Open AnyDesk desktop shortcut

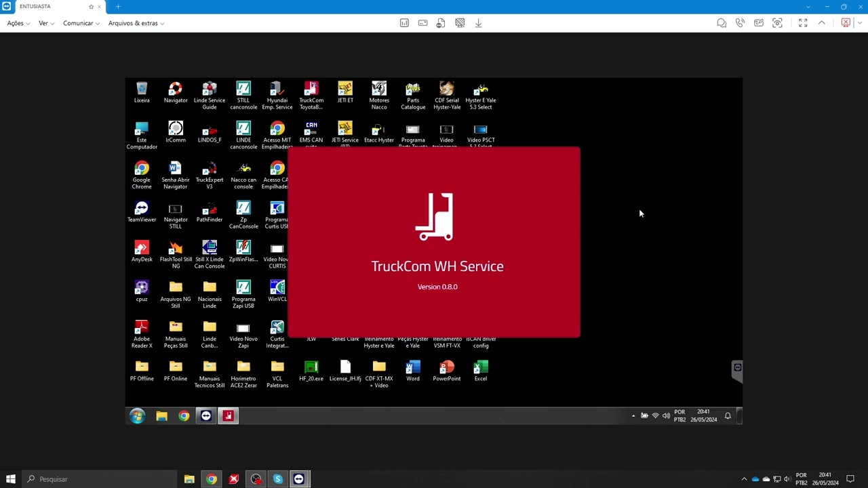click(142, 251)
